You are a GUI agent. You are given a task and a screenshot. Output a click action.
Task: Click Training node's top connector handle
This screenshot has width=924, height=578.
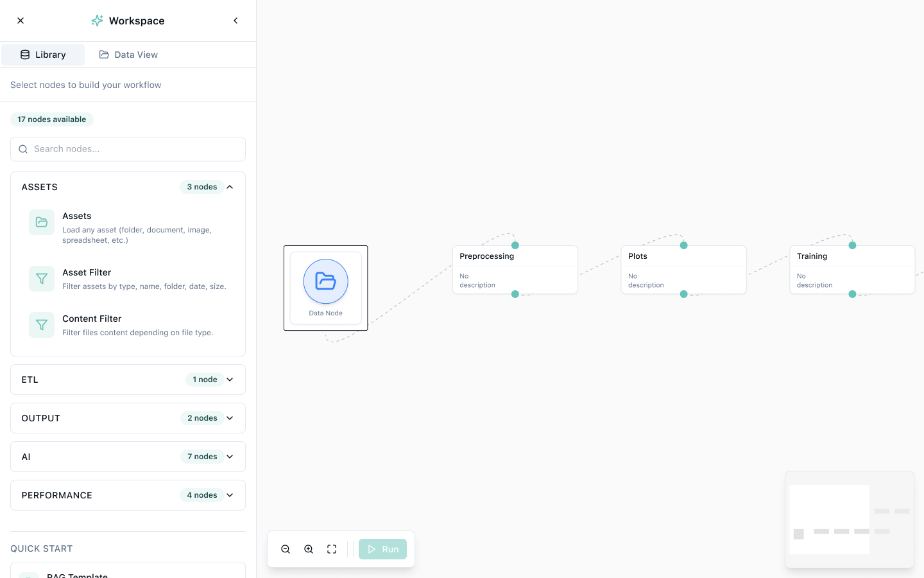pos(852,245)
